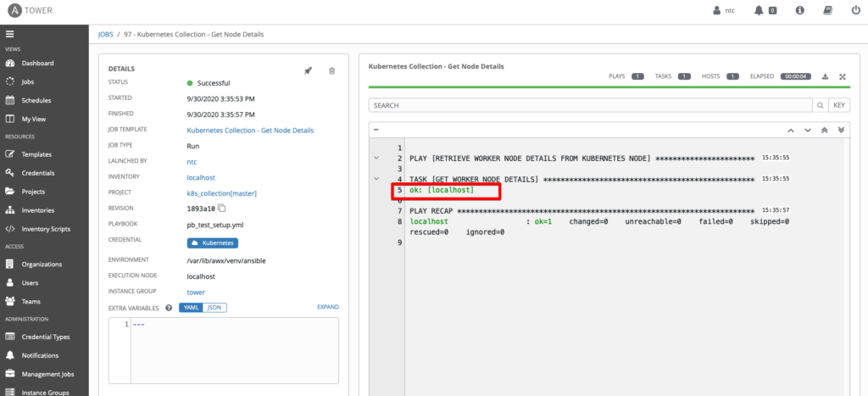
Task: Click inside the extra variables editor
Action: pos(234,350)
